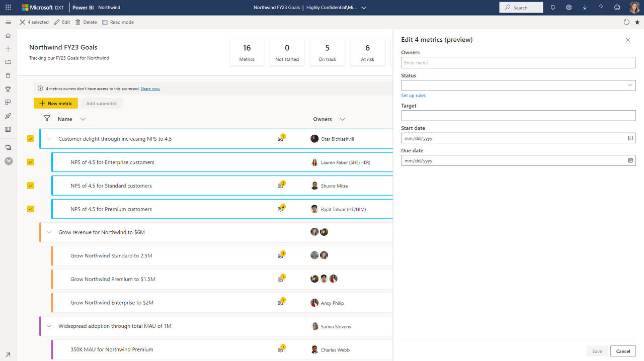The image size is (644, 361).
Task: Click the Target input field
Action: [x=518, y=116]
